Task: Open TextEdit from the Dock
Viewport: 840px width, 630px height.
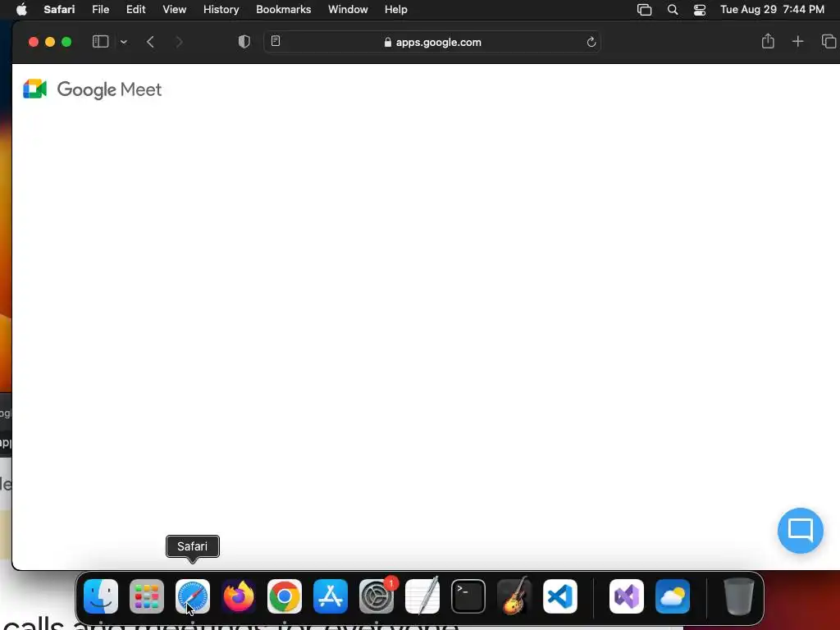Action: pyautogui.click(x=422, y=596)
